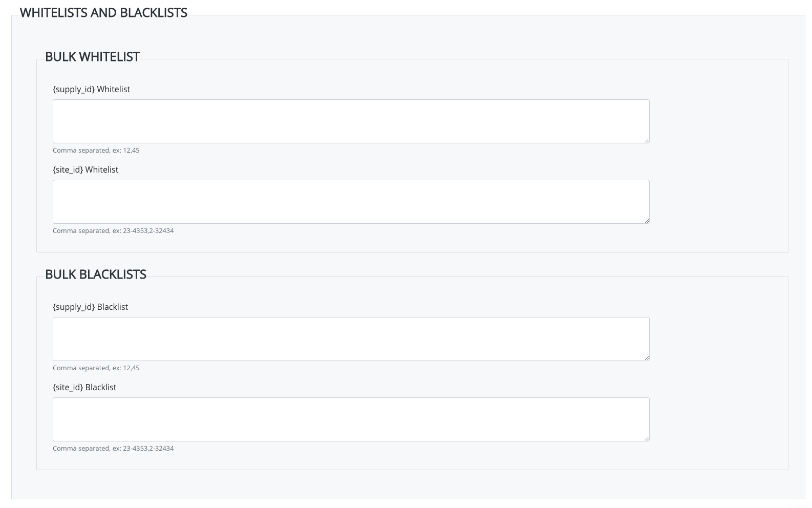Select the "{site_id} Whitelist" field label
Image resolution: width=812 pixels, height=508 pixels.
[x=86, y=170]
